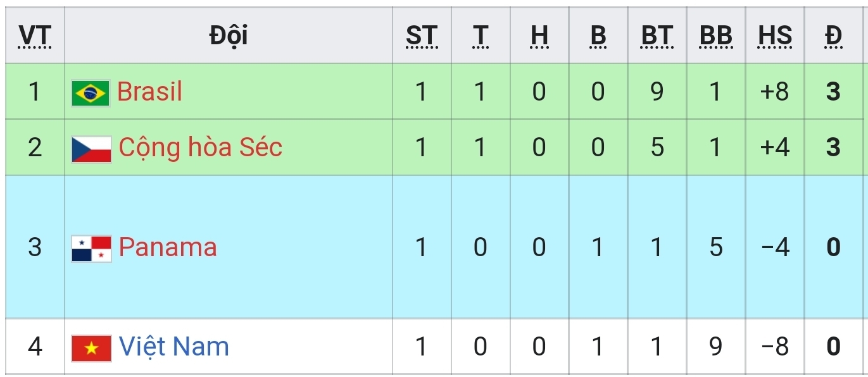Open the Panama team link
This screenshot has height=377, width=868.
coord(168,247)
